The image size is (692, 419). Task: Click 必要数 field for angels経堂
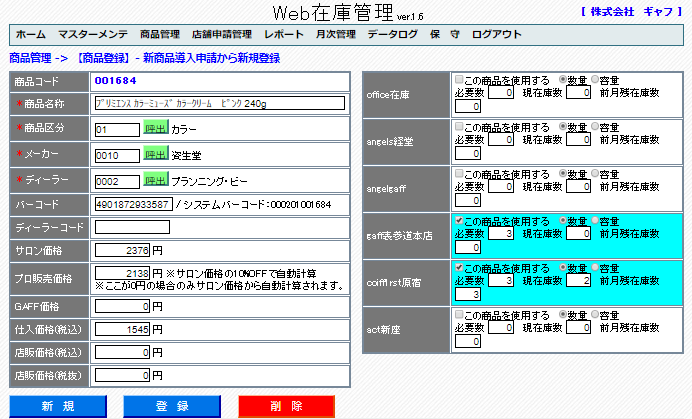click(x=501, y=140)
